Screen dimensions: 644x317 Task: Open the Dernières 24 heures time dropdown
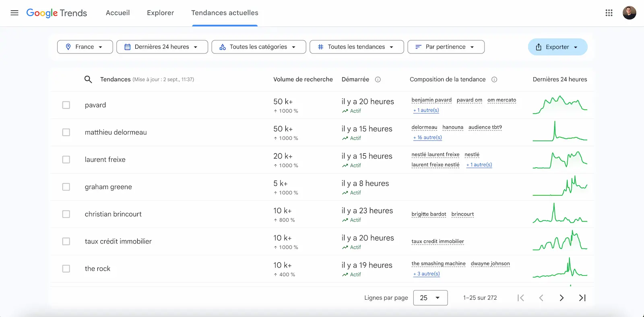162,47
